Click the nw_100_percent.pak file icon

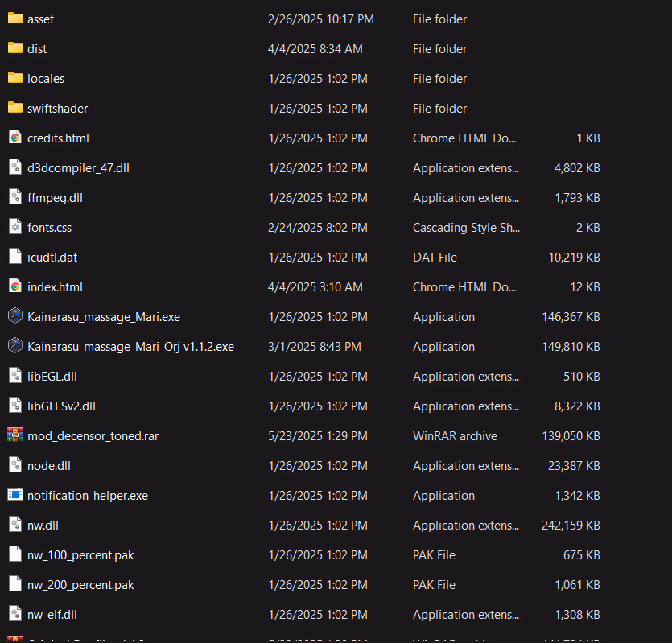click(x=15, y=554)
